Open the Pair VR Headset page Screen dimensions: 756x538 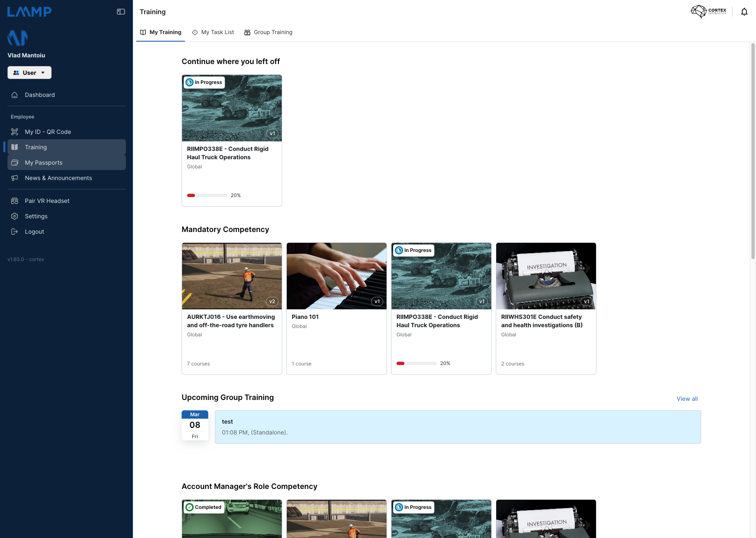point(66,201)
